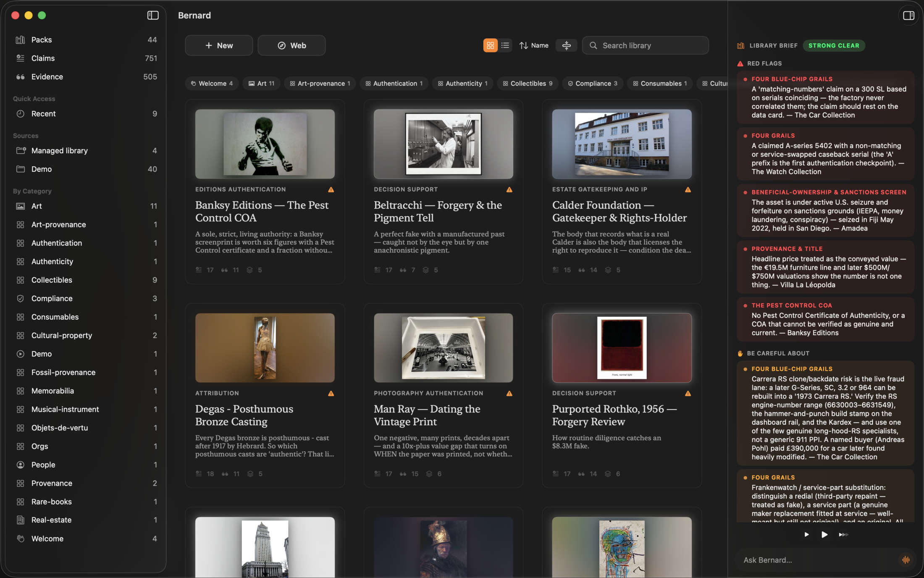Open Evidence in the sidebar

(86, 77)
